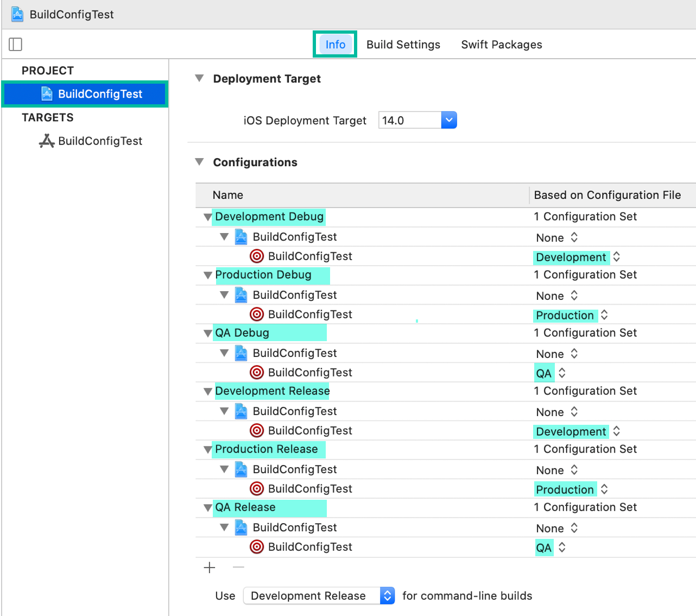Select the BuildConfigTest target app icon

pos(47,141)
